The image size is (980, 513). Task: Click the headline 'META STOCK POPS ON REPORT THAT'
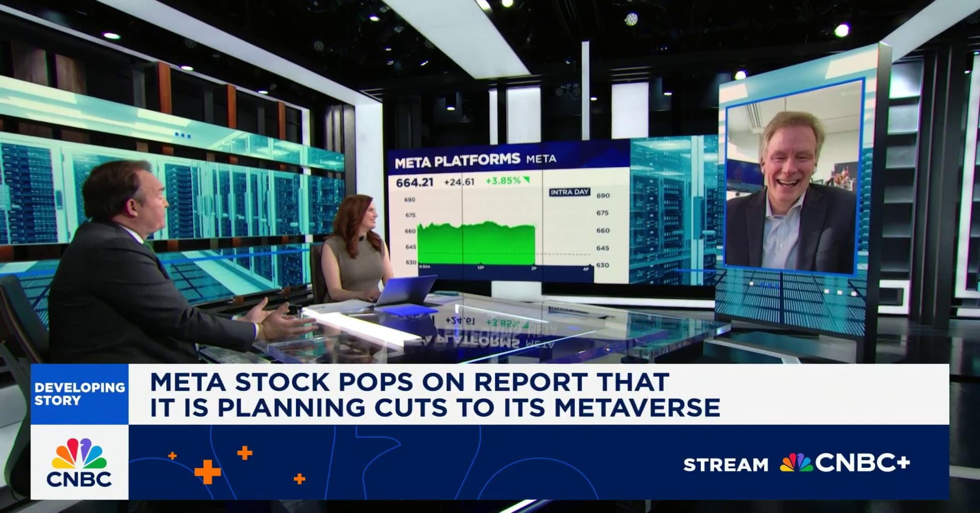pos(409,382)
